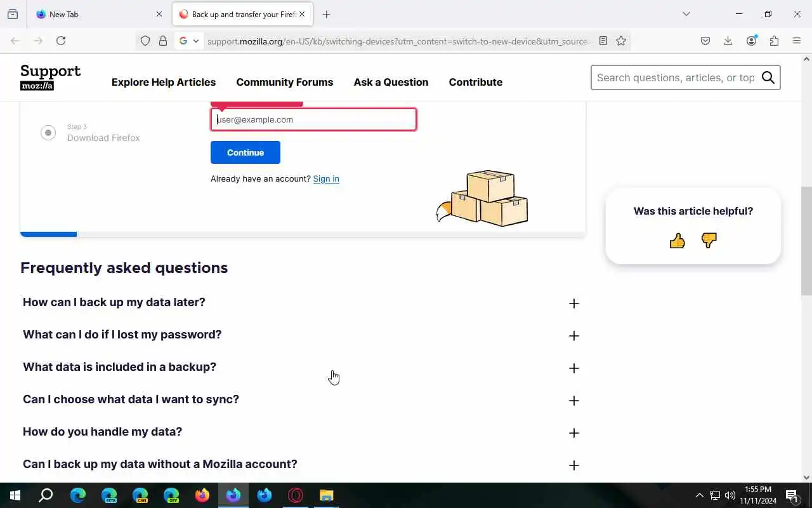This screenshot has width=812, height=508.
Task: Select the Step 3 Download Firefox radio
Action: click(48, 133)
